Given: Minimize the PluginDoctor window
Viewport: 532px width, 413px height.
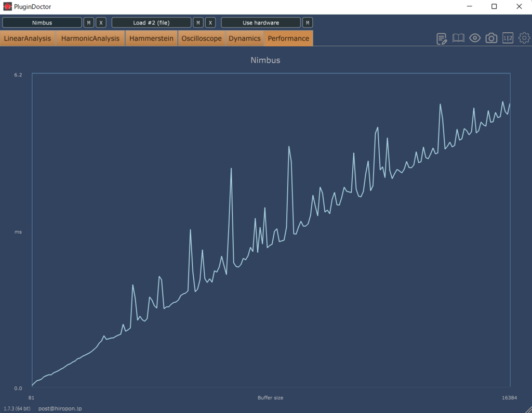Looking at the screenshot, I should [x=470, y=6].
